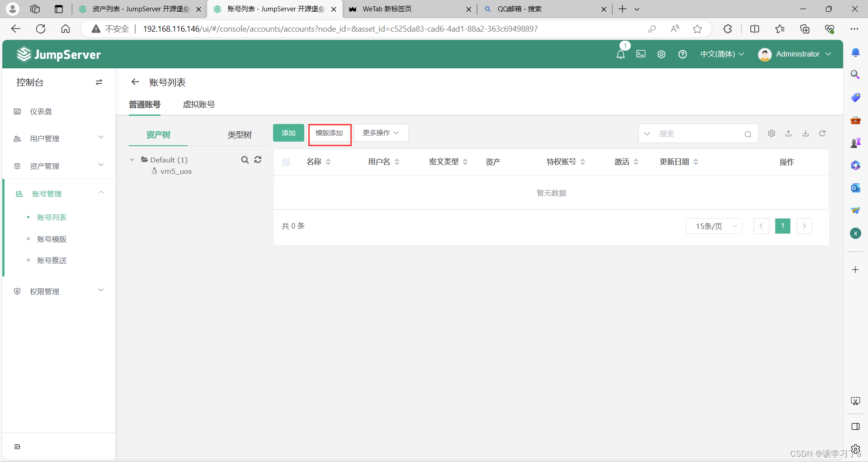
Task: Add this page to favorites star
Action: [698, 29]
